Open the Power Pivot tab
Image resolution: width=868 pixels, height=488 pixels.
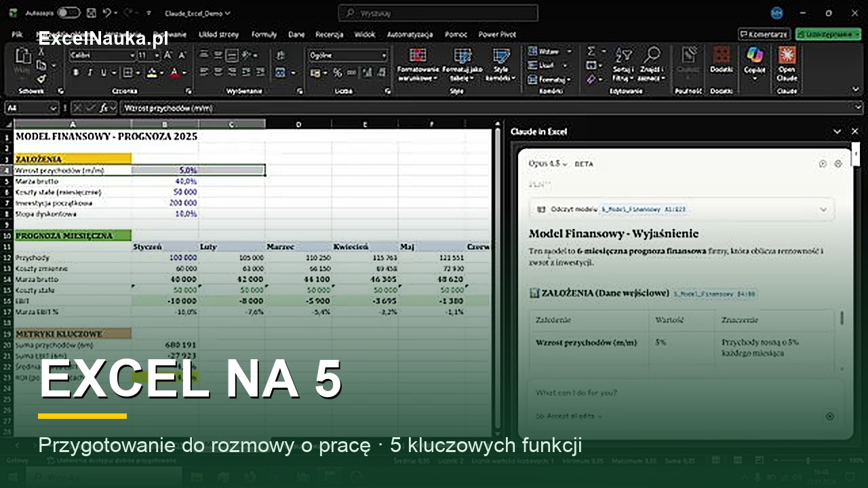click(497, 34)
